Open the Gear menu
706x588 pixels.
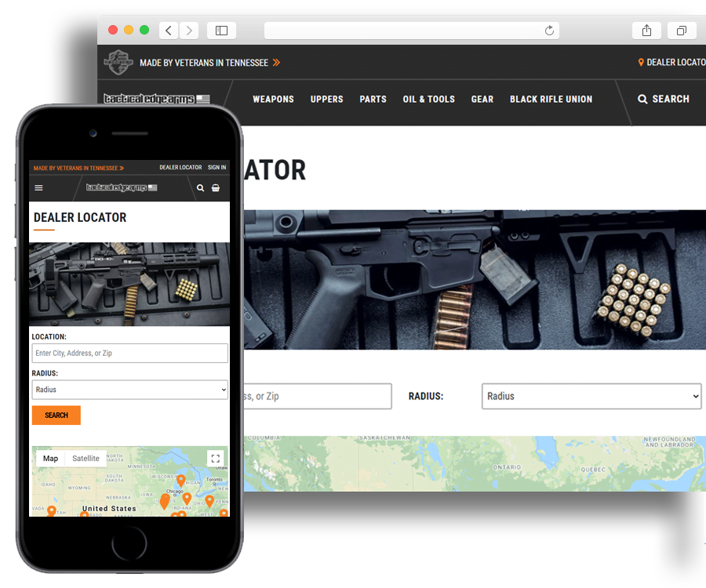coord(482,99)
